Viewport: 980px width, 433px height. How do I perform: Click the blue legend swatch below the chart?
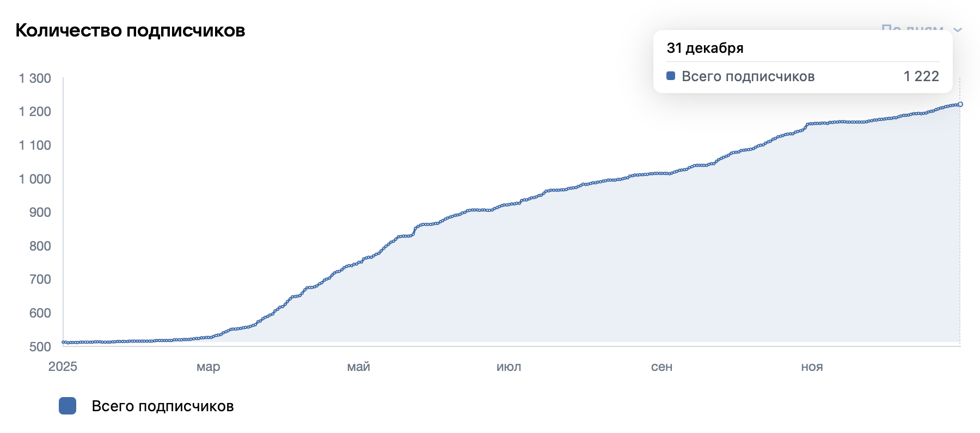(x=68, y=406)
